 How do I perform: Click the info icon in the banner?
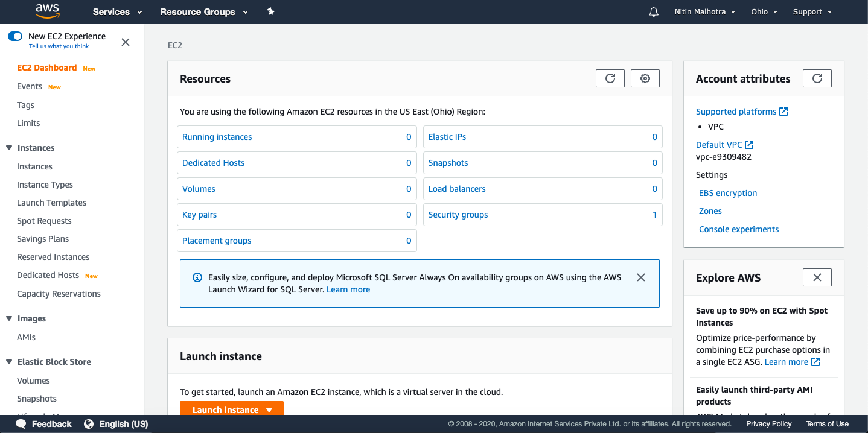tap(197, 278)
